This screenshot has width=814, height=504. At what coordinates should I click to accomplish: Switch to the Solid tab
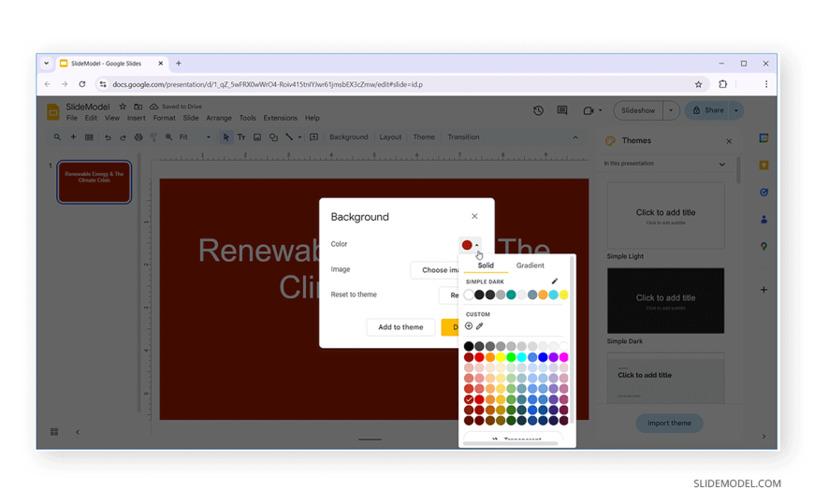click(486, 266)
